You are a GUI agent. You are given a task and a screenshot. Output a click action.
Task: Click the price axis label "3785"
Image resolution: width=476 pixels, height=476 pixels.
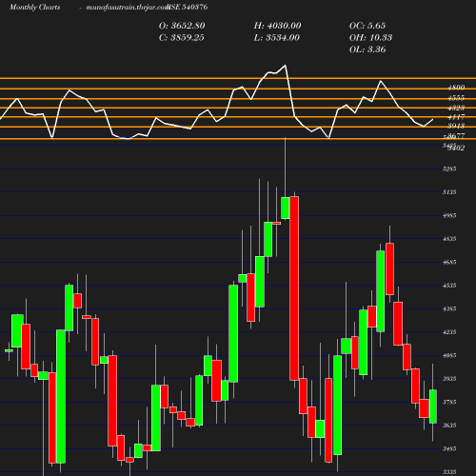click(449, 402)
